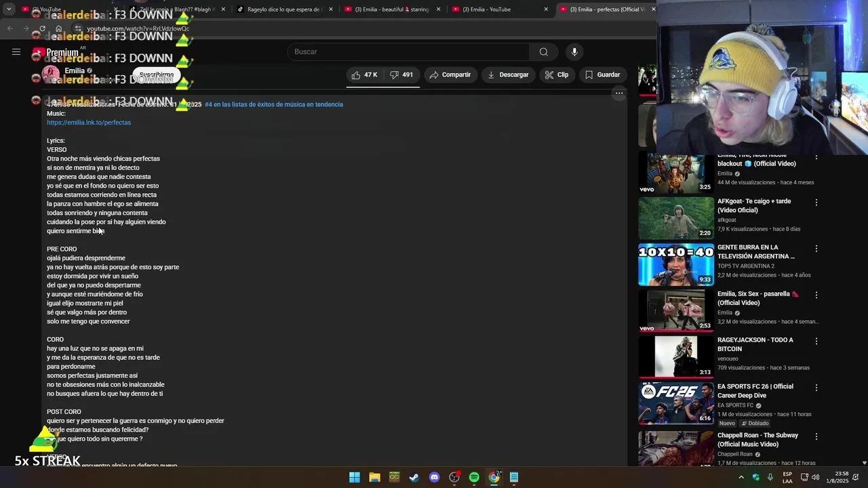Open options menu for pasarella video
The width and height of the screenshot is (868, 488).
click(x=816, y=295)
